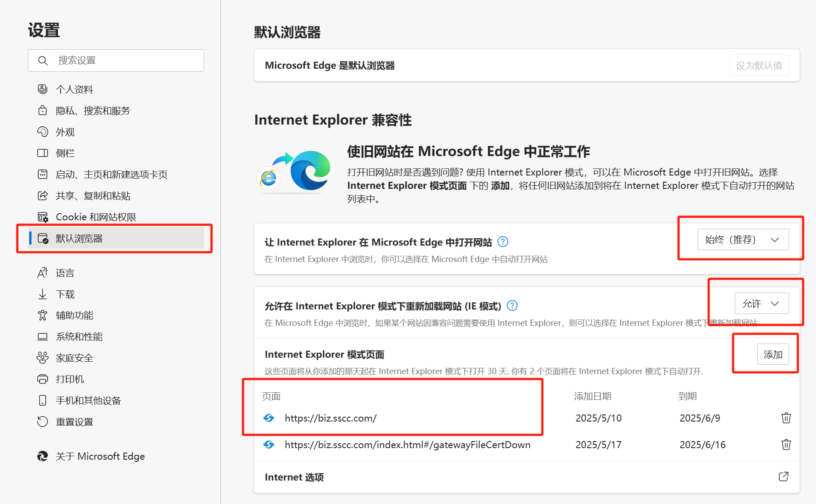
Task: Click the sidebar icon next to 侧栏
Action: point(43,153)
